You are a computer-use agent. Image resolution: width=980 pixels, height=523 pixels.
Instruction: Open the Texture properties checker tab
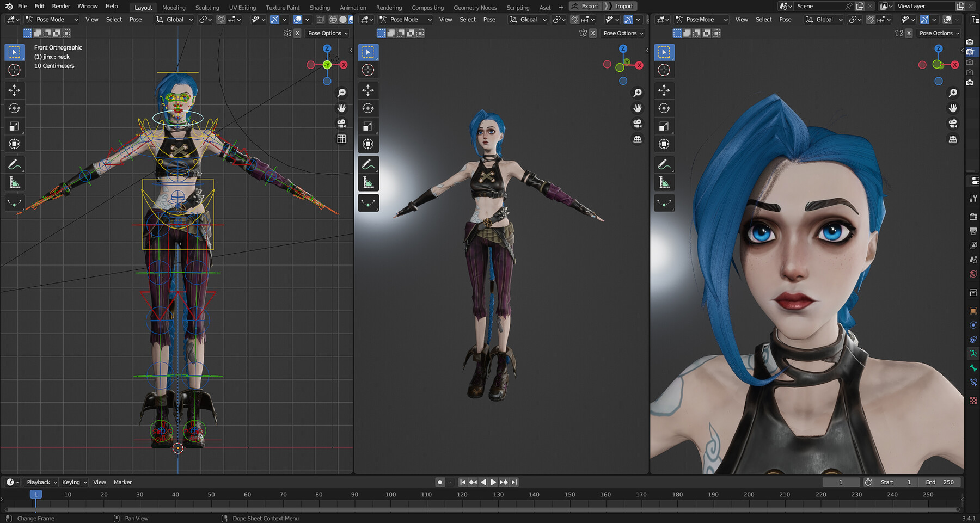[x=973, y=401]
